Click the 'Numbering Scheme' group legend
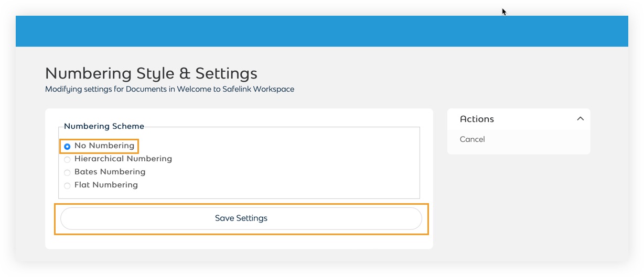 tap(104, 126)
